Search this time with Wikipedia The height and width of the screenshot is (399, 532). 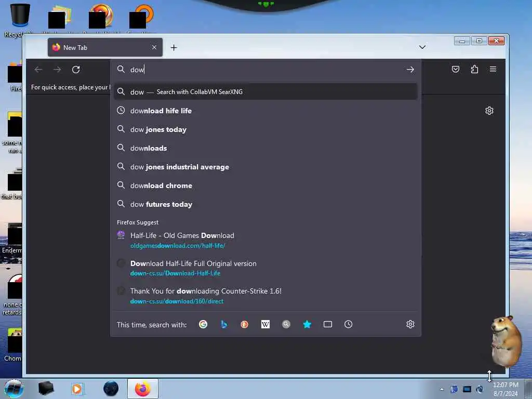tap(265, 324)
